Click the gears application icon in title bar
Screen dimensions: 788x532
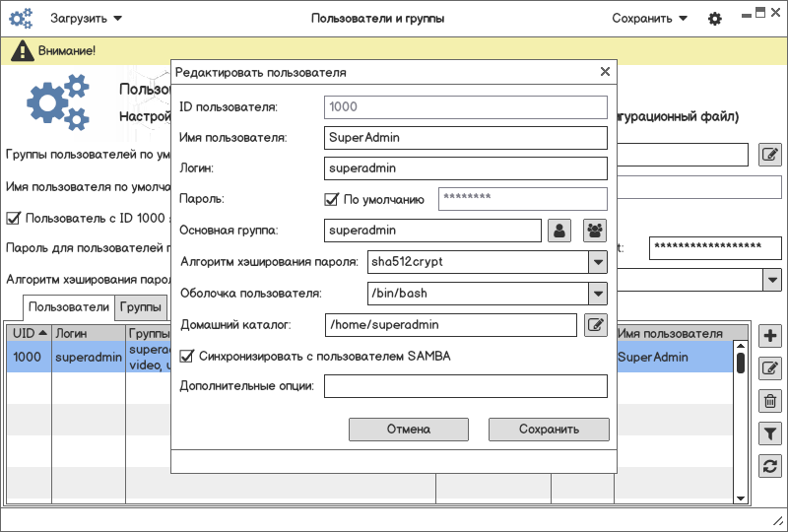(x=21, y=18)
